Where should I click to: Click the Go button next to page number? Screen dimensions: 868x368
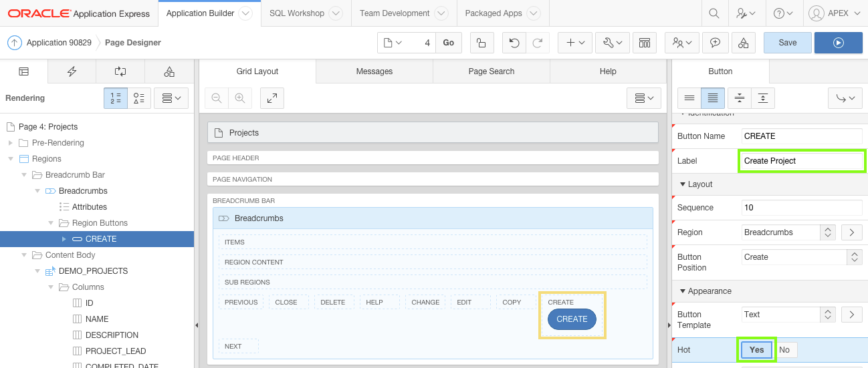tap(449, 43)
